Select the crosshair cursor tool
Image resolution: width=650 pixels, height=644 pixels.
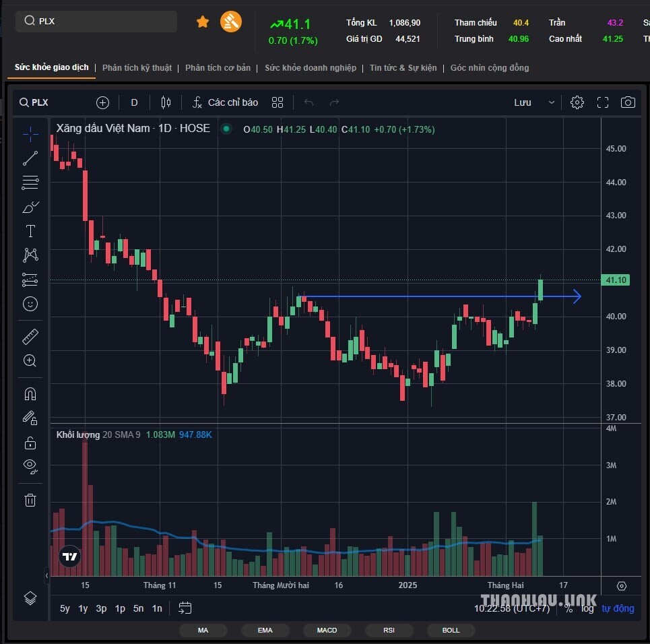30,134
